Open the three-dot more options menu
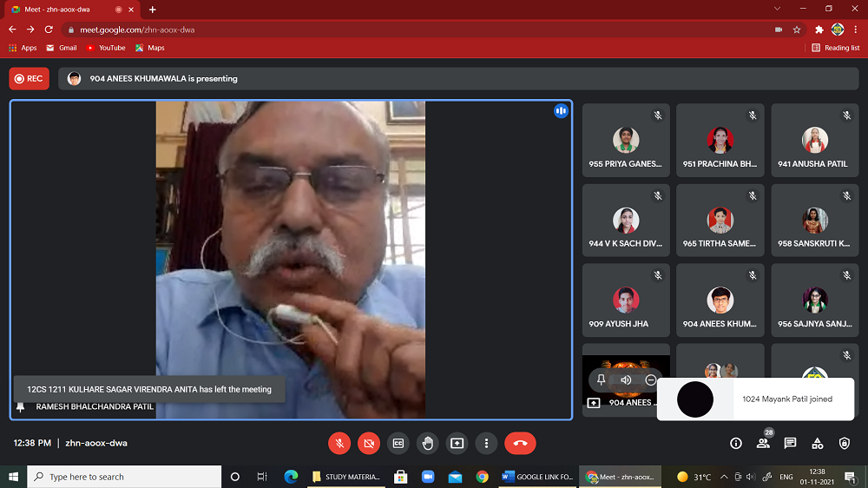This screenshot has height=488, width=868. tap(486, 443)
